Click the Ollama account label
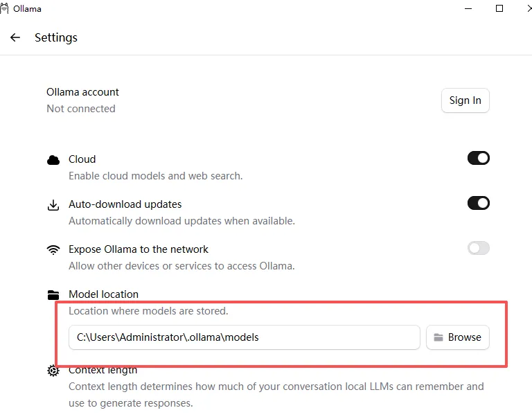 click(x=82, y=92)
